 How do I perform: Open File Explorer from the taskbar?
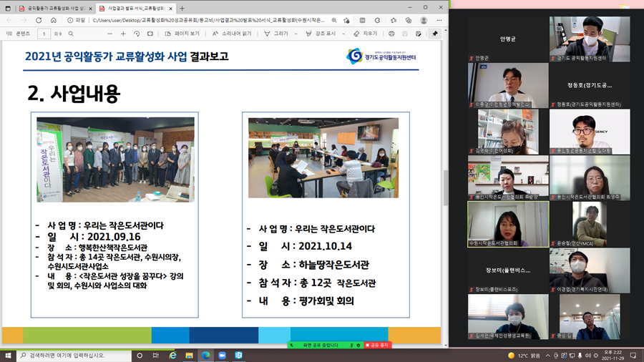tap(189, 356)
